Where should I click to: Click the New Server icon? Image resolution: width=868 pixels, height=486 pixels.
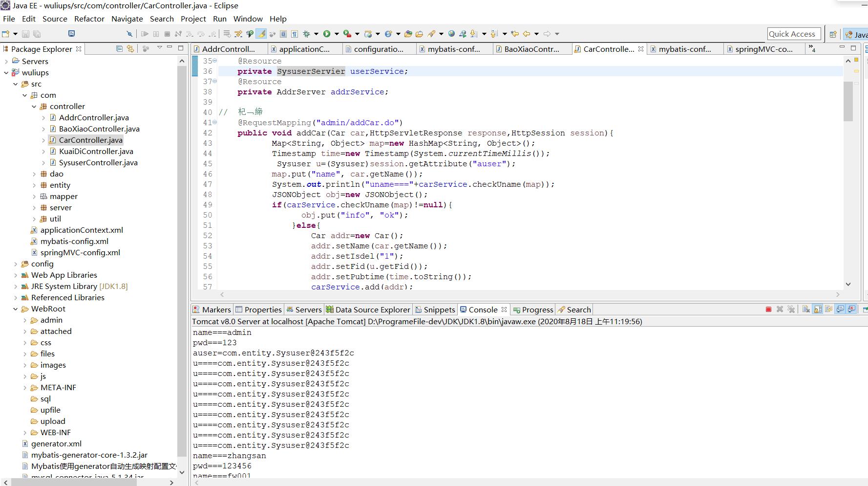tap(369, 34)
